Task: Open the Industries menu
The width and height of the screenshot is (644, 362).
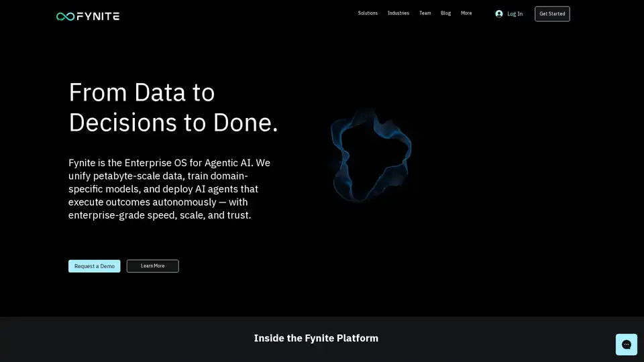Action: pos(398,13)
